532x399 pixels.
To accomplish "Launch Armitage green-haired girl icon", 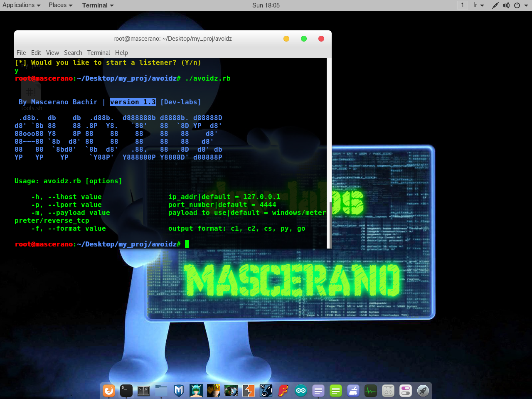I will point(196,391).
